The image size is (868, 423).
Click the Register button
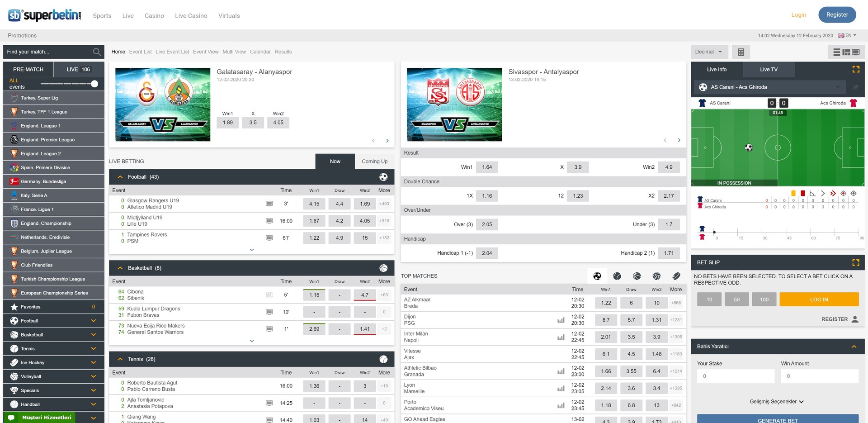click(x=837, y=15)
